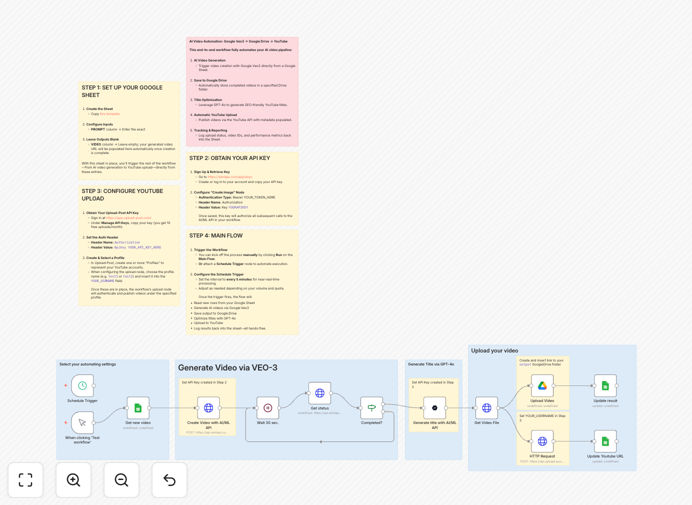
Task: Open the Update result Sheets node
Action: point(605,385)
